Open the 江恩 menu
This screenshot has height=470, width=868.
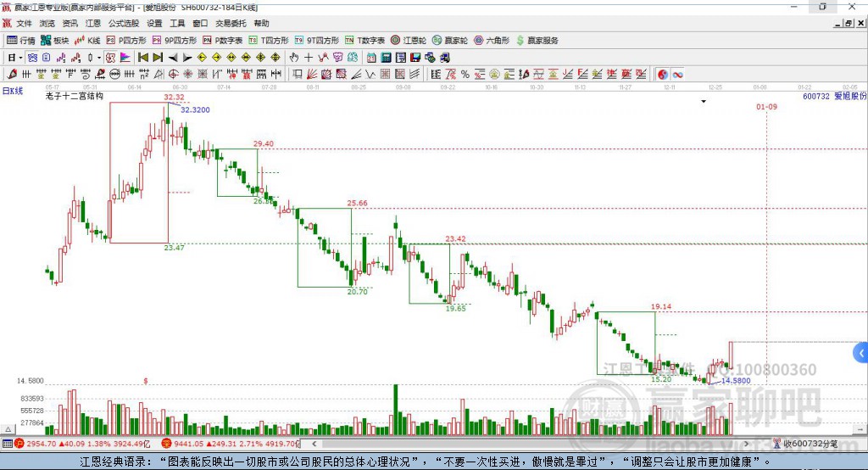tap(93, 23)
